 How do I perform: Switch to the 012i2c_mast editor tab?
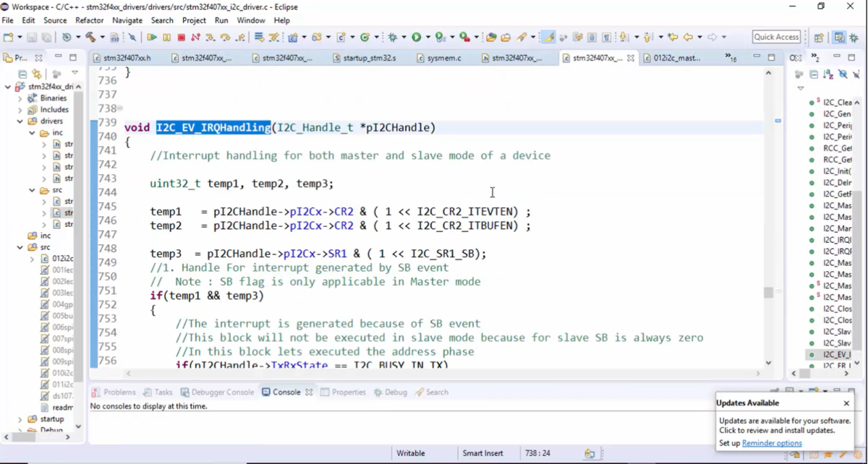tap(673, 58)
